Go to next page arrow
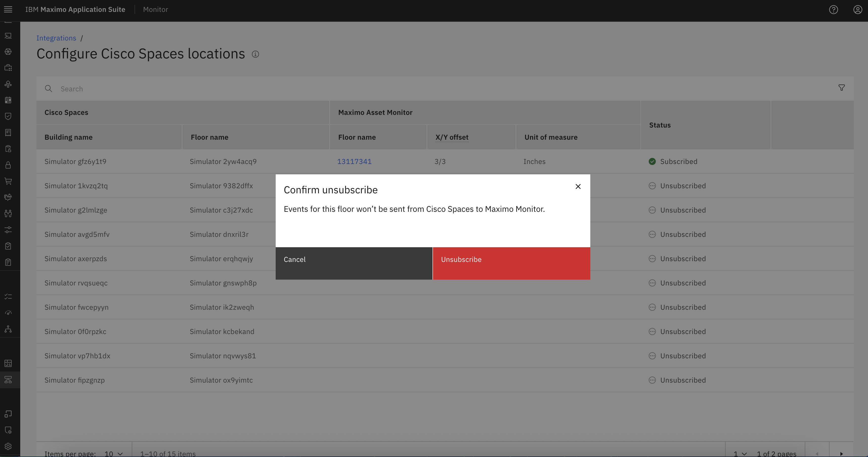868x457 pixels. [x=841, y=453]
